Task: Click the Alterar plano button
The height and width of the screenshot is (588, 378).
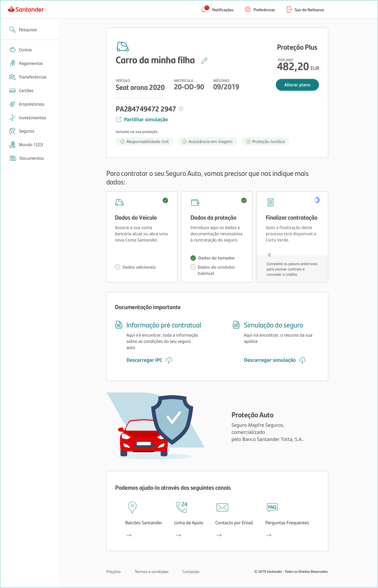Action: point(297,85)
